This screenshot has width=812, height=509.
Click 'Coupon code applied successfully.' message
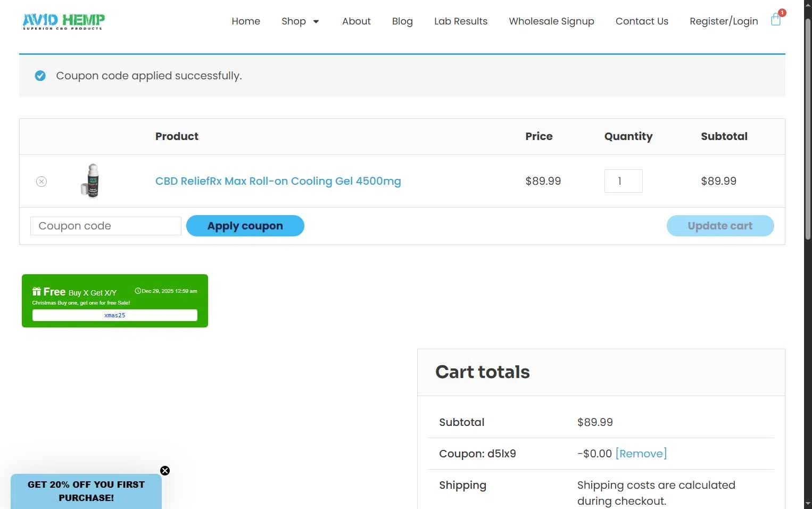tap(149, 76)
